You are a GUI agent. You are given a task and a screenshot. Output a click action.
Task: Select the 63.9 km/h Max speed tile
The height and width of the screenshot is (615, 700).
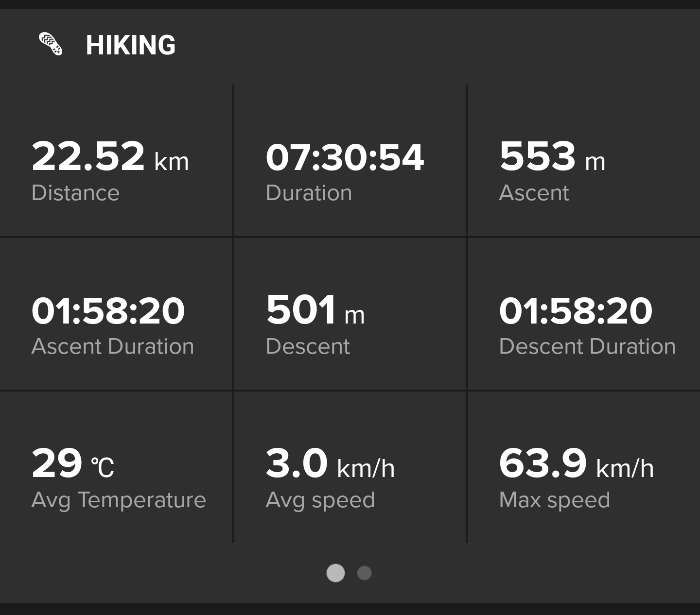(x=584, y=467)
